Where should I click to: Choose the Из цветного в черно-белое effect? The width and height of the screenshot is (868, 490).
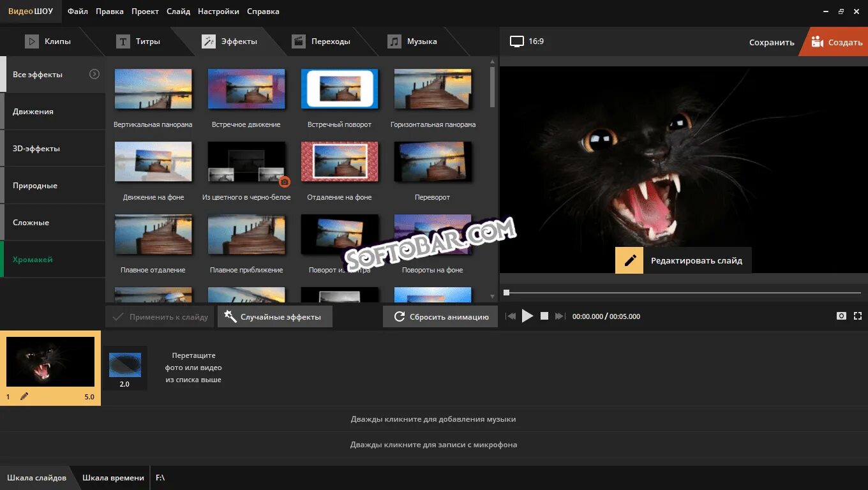(x=246, y=162)
